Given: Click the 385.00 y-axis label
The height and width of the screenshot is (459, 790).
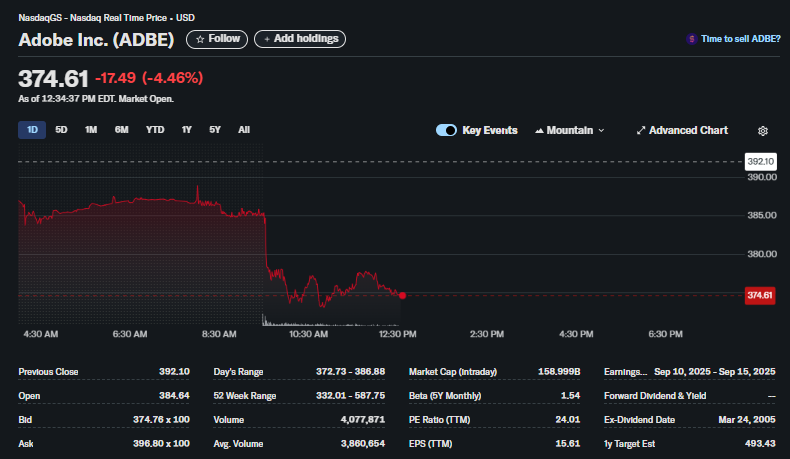Looking at the screenshot, I should click(x=762, y=215).
